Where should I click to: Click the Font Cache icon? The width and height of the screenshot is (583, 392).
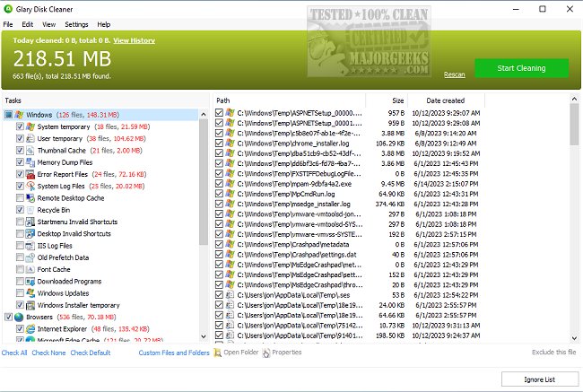[x=30, y=269]
